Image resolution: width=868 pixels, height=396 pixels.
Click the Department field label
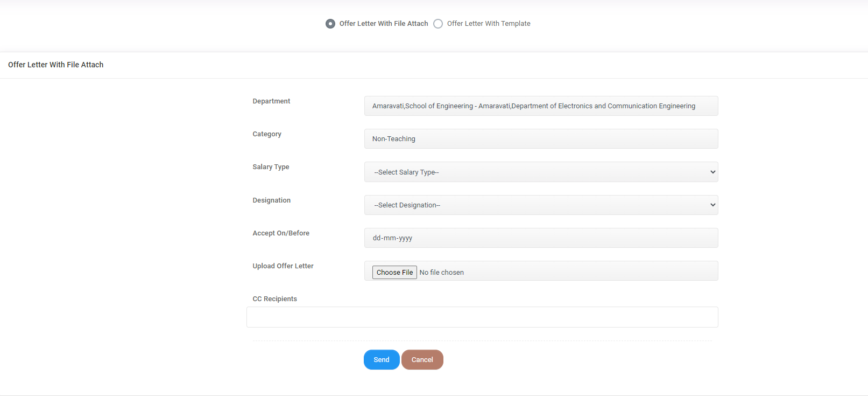click(x=271, y=101)
